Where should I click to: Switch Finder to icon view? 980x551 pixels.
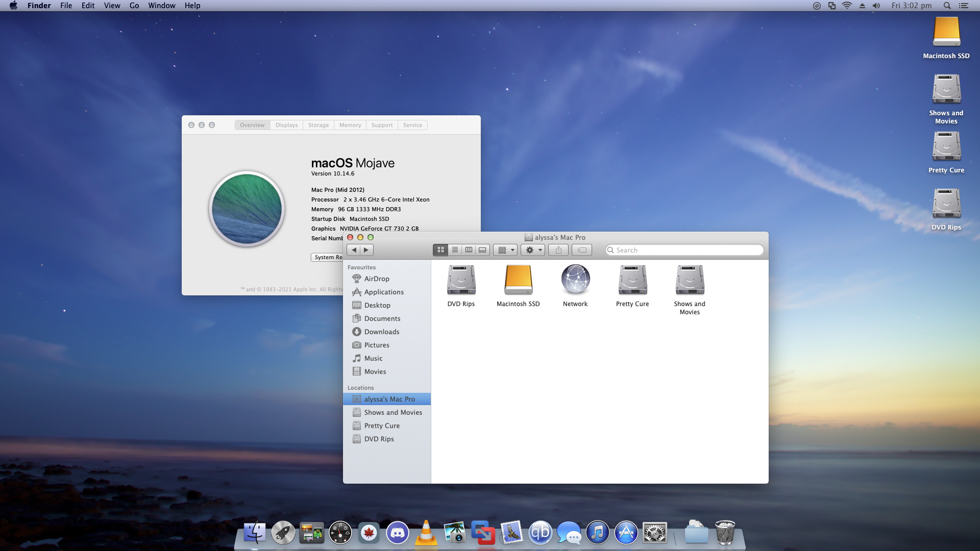tap(440, 250)
